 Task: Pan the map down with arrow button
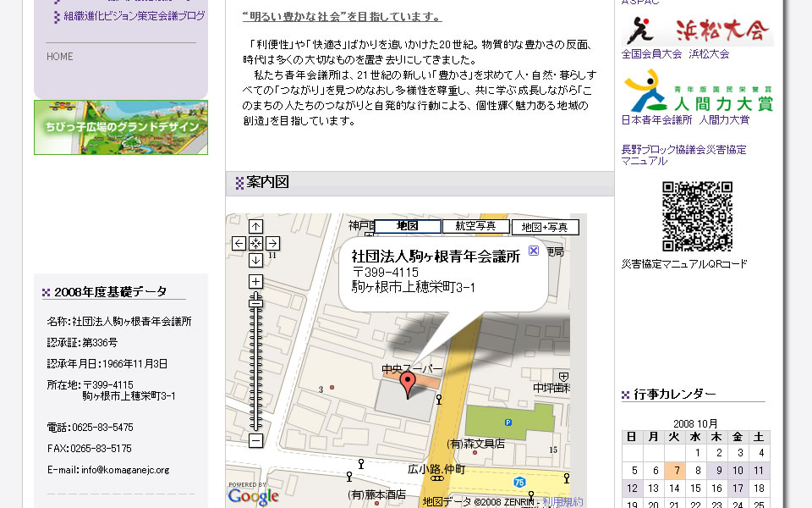click(x=255, y=260)
